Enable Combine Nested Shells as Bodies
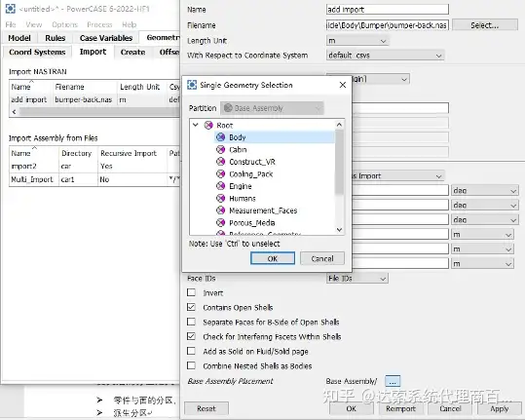Viewport: 525px width, 420px height. pos(191,365)
